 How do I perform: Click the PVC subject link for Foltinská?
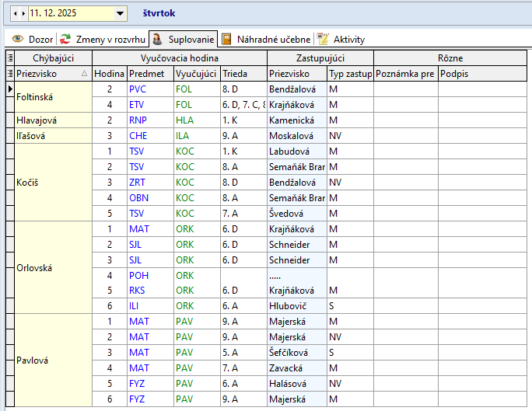pos(137,89)
